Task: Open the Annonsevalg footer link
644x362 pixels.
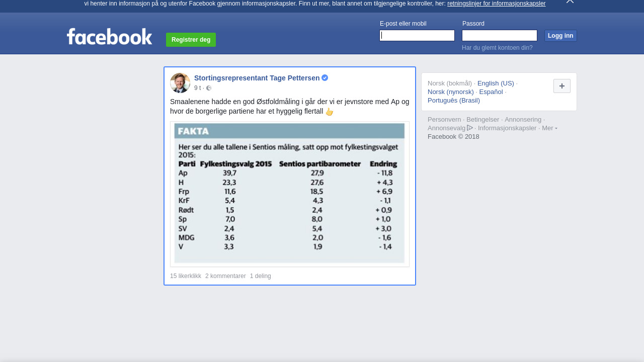Action: coord(447,128)
